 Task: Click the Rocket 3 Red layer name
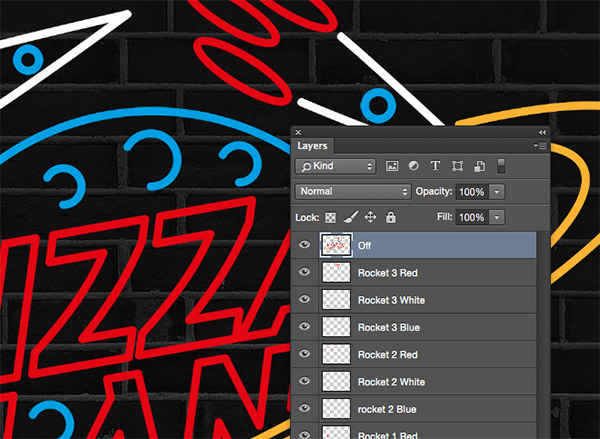[x=388, y=273]
